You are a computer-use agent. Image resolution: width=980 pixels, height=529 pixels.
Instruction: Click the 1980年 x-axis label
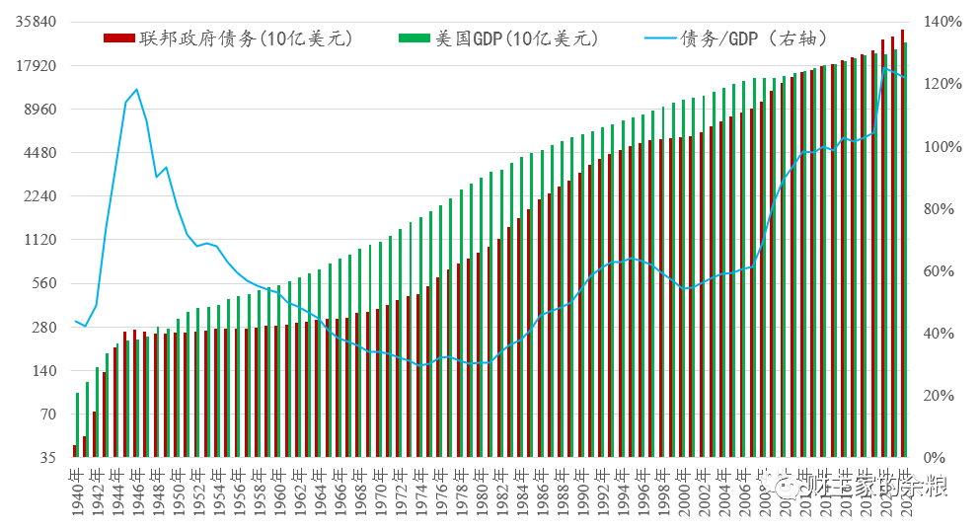[483, 491]
